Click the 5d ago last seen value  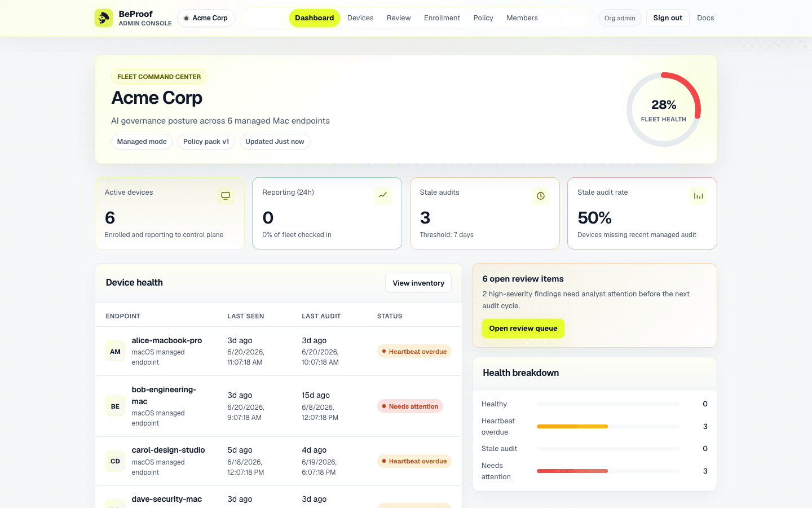click(x=240, y=450)
